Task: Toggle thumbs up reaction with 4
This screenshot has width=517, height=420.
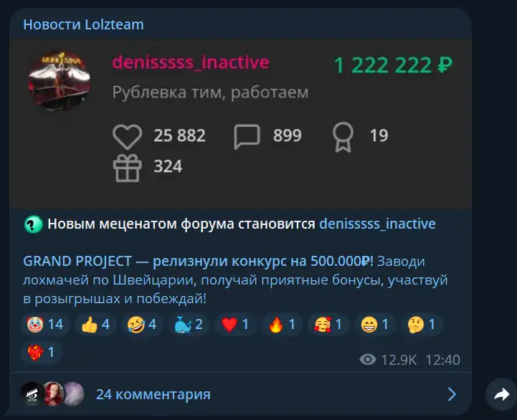Action: click(95, 325)
